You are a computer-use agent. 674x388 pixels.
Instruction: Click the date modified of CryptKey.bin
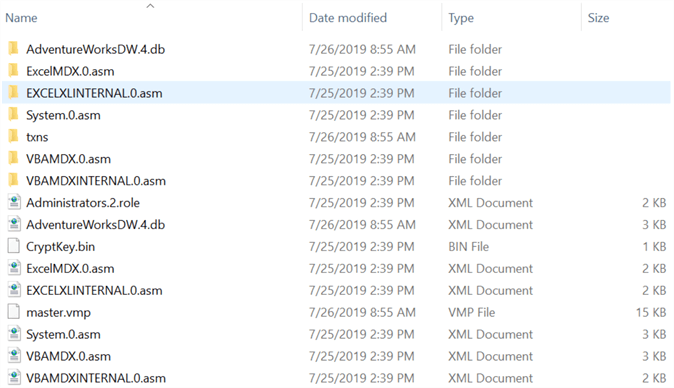click(x=362, y=247)
